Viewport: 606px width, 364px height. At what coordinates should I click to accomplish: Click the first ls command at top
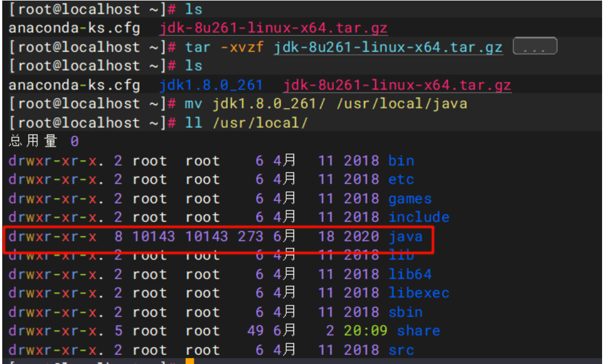click(194, 10)
